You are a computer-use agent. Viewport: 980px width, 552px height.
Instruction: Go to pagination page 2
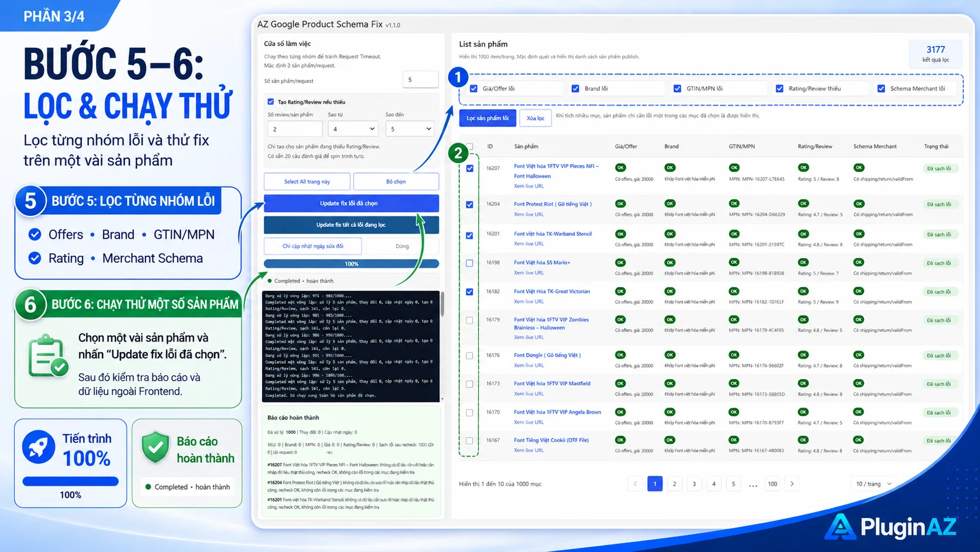point(675,484)
